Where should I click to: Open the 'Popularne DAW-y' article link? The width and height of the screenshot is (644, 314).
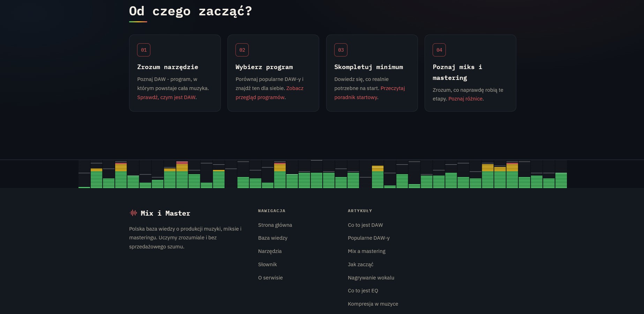(369, 238)
